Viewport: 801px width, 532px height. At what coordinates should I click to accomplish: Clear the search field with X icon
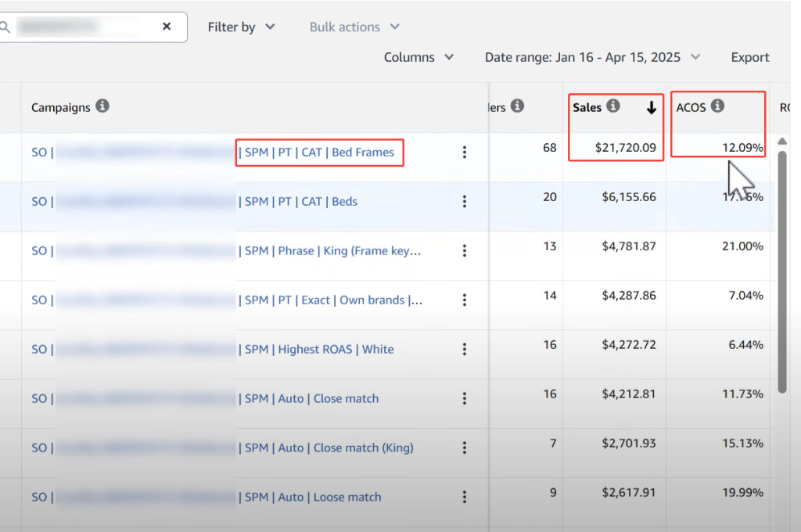167,27
